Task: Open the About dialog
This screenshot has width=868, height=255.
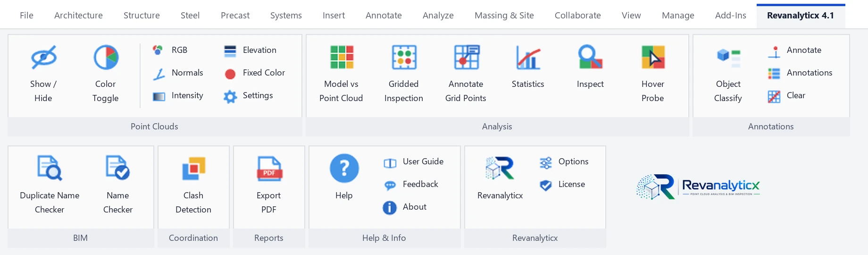Action: coord(405,207)
